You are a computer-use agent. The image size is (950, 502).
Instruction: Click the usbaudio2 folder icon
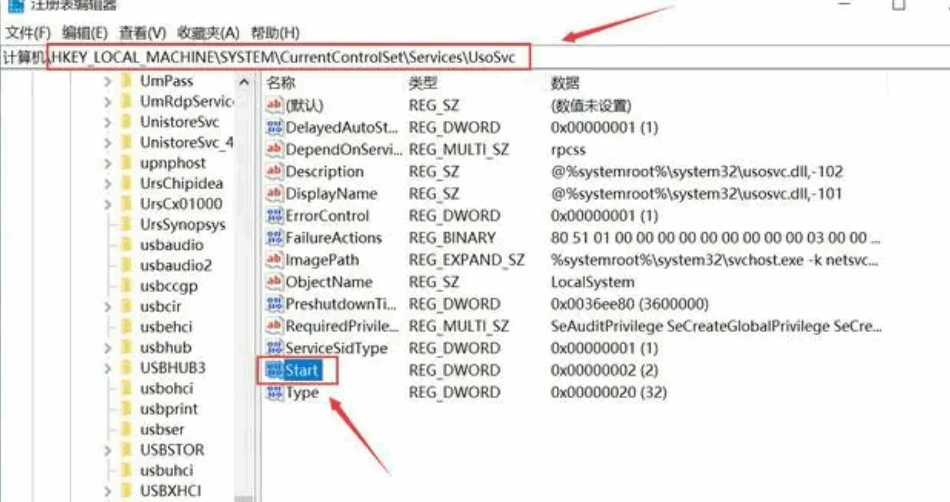tap(127, 265)
